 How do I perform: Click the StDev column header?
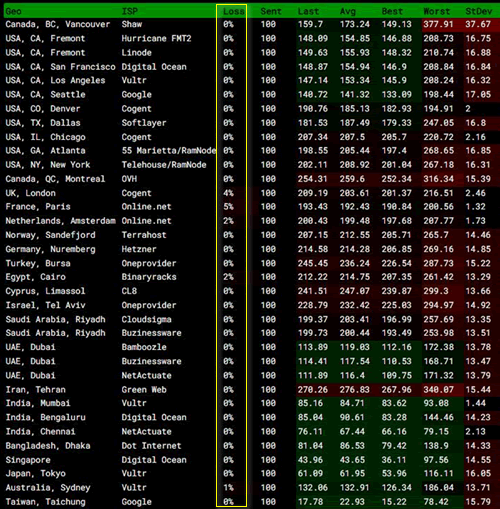coord(478,11)
